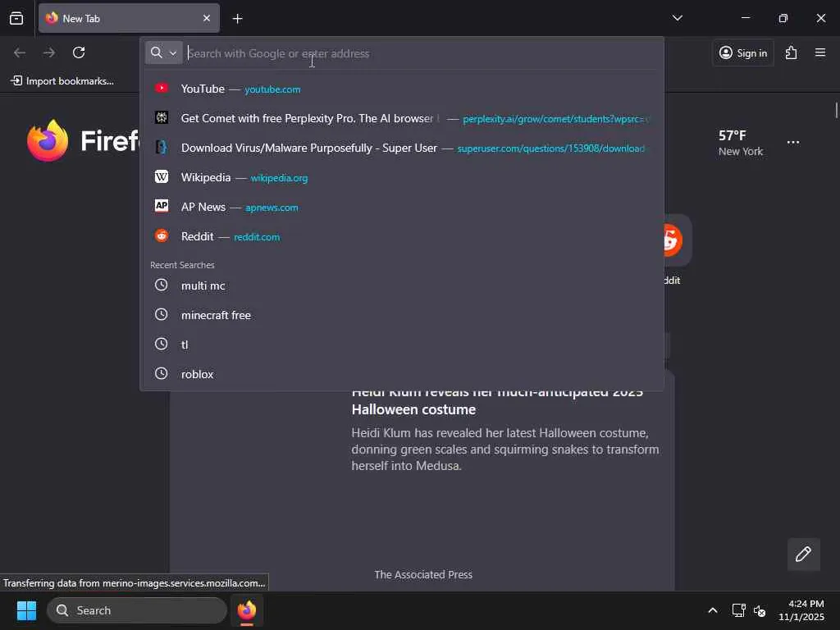Focus the Search with Google address field
Image resolution: width=840 pixels, height=630 pixels.
tap(421, 53)
